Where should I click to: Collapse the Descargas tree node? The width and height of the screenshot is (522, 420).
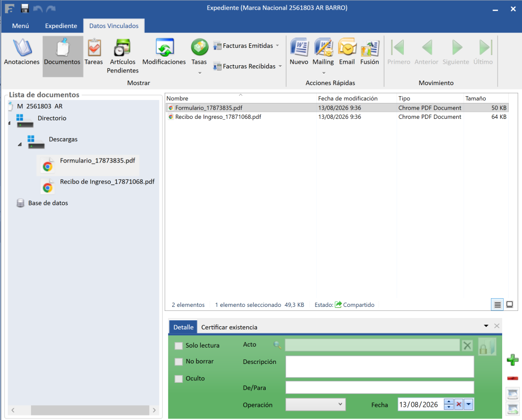(x=20, y=144)
